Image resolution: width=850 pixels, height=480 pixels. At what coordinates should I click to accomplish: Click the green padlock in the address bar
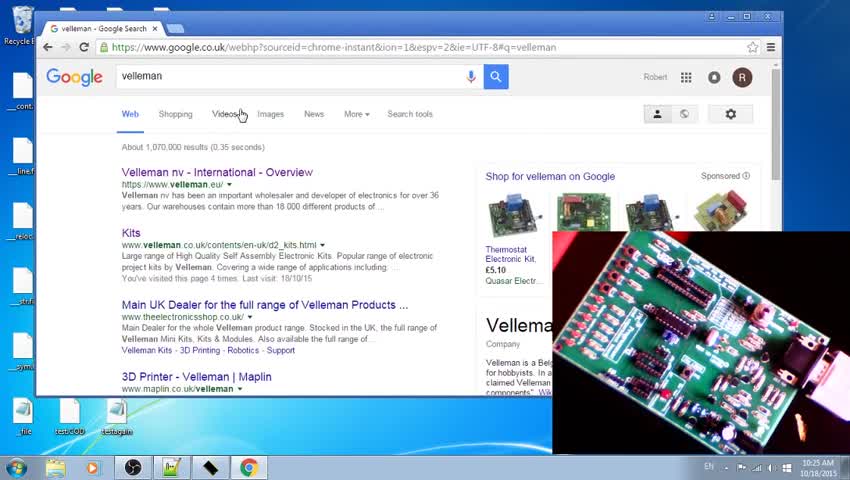(x=104, y=47)
